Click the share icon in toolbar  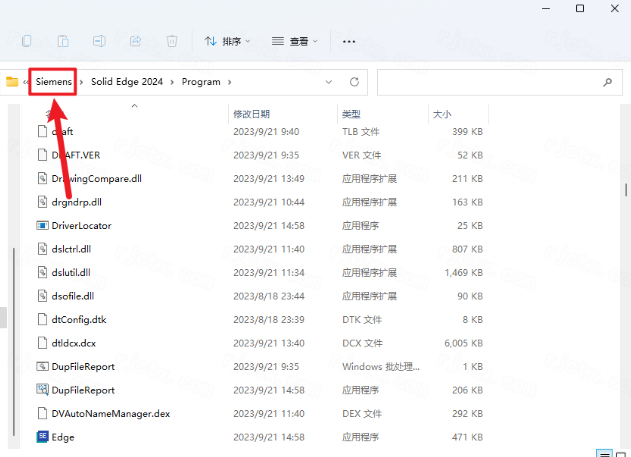coord(135,41)
